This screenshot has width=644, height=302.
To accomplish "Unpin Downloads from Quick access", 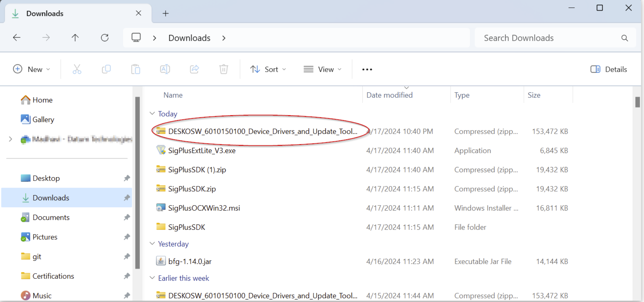I will [x=127, y=197].
